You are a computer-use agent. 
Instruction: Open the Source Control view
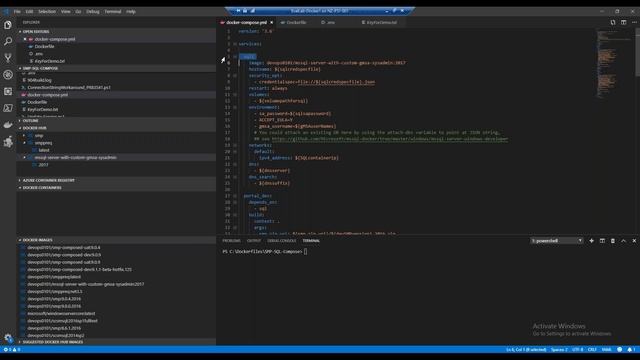[x=8, y=58]
